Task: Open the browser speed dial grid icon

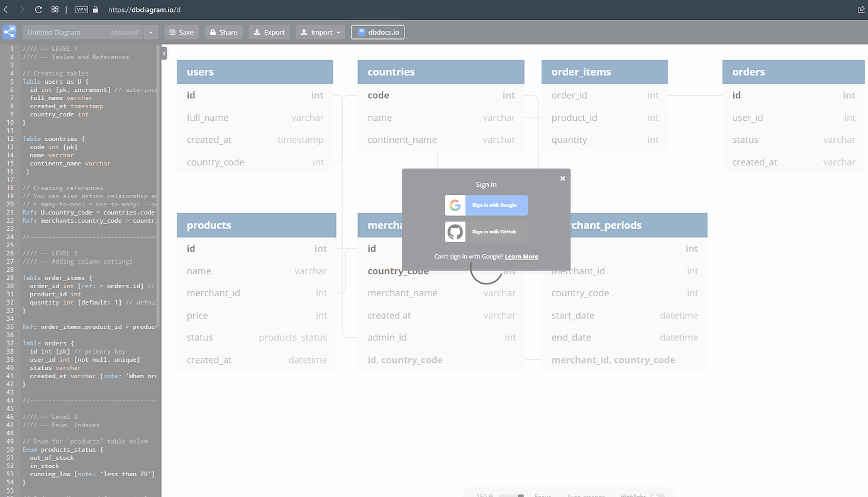Action: pos(55,9)
